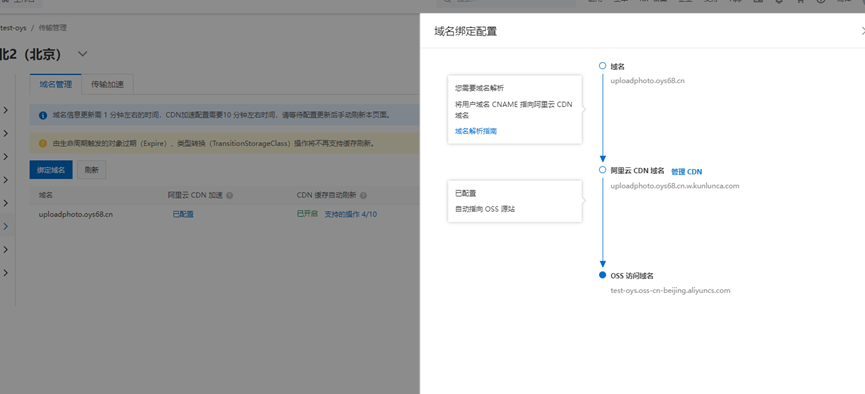Screen dimensions: 865x394
Task: Click the 绑定域名 button
Action: pyautogui.click(x=51, y=170)
